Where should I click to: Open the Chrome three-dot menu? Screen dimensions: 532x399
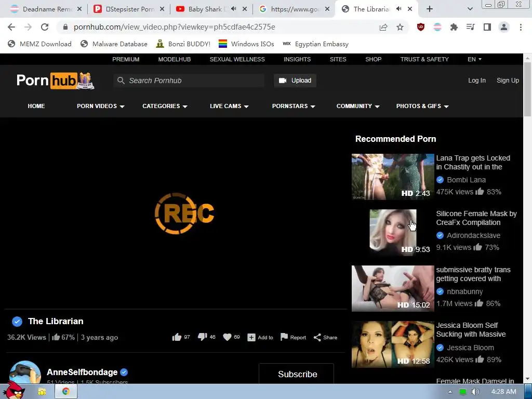coord(521,27)
